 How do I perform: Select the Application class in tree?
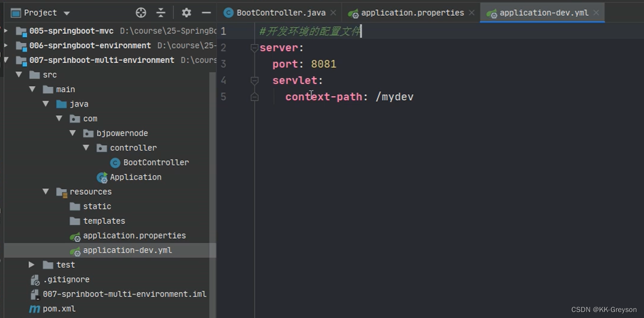[x=135, y=177]
